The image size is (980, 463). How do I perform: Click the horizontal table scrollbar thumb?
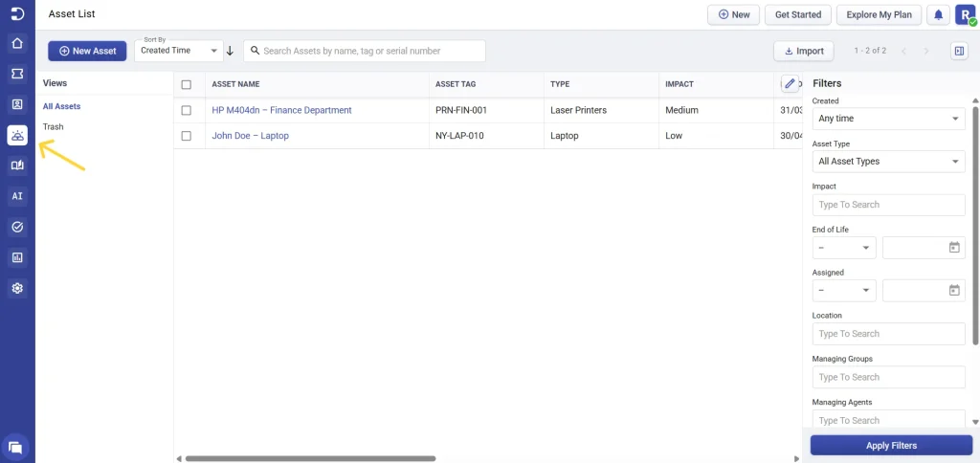point(310,458)
